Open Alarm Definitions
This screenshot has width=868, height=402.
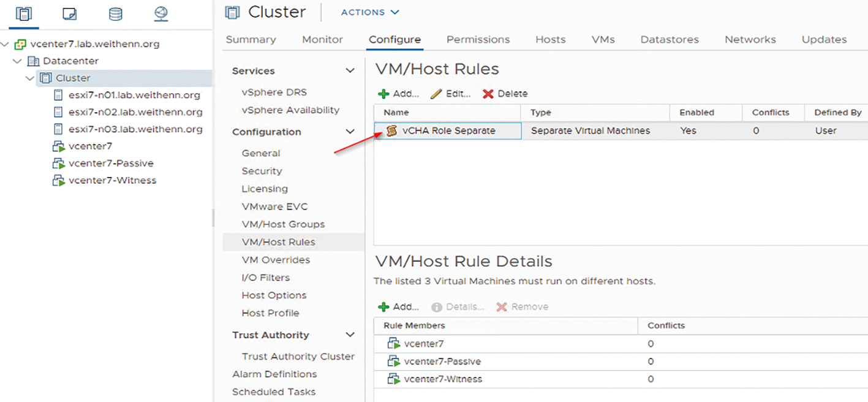tap(274, 374)
